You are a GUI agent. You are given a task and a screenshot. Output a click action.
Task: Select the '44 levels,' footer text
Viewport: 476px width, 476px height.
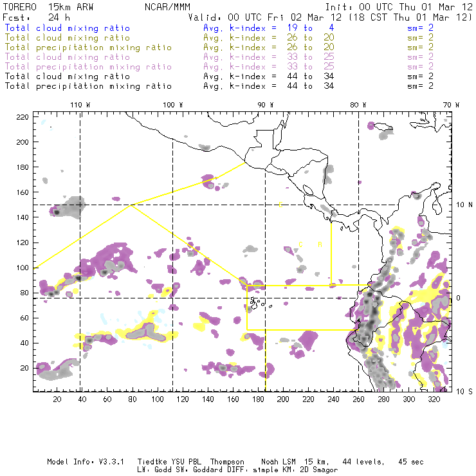pos(363,462)
